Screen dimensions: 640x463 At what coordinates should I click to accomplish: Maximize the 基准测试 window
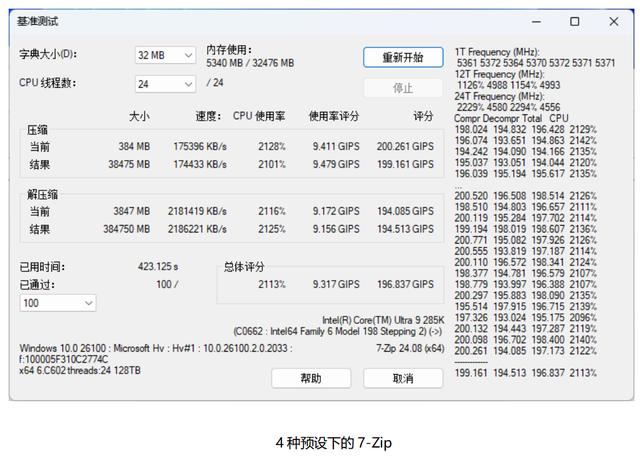coord(574,22)
